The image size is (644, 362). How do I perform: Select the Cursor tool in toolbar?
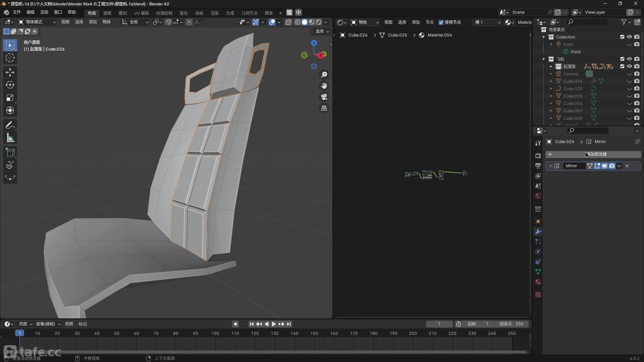tap(10, 58)
